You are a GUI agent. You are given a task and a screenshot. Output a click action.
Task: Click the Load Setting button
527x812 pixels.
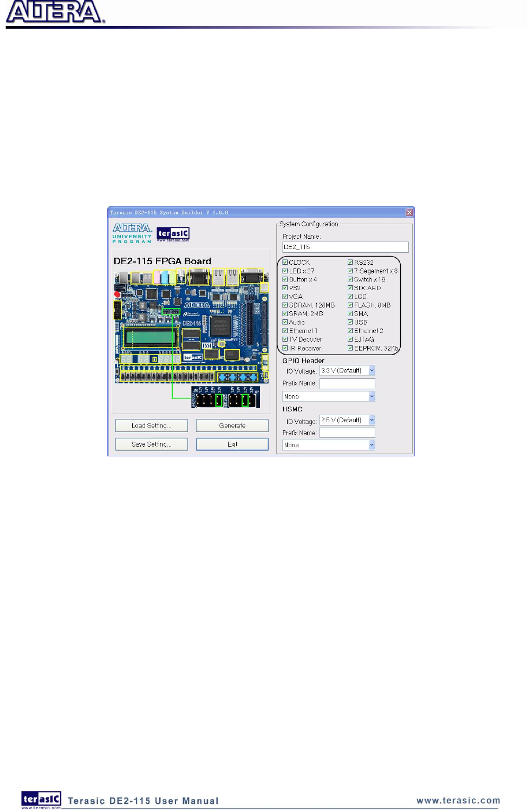152,425
